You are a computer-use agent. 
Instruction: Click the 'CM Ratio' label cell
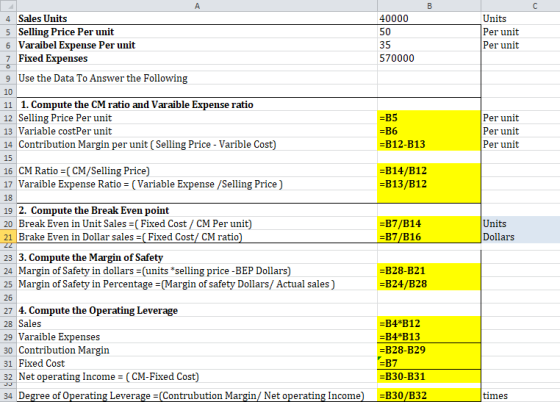coord(197,171)
